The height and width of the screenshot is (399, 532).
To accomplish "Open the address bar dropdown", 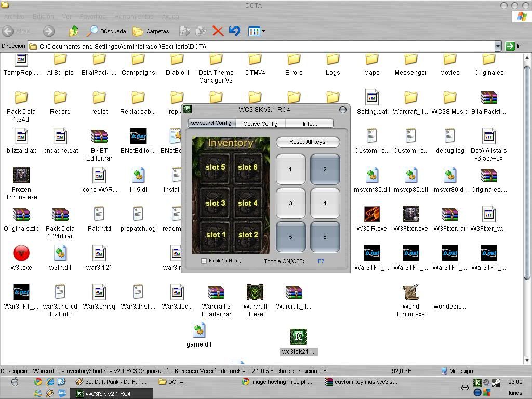I will tap(498, 46).
